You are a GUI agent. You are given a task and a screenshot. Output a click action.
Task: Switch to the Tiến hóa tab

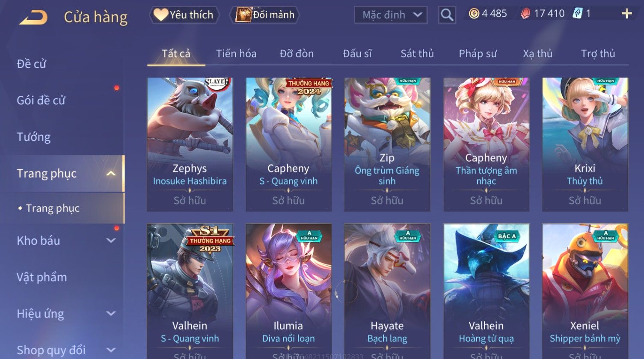(236, 53)
